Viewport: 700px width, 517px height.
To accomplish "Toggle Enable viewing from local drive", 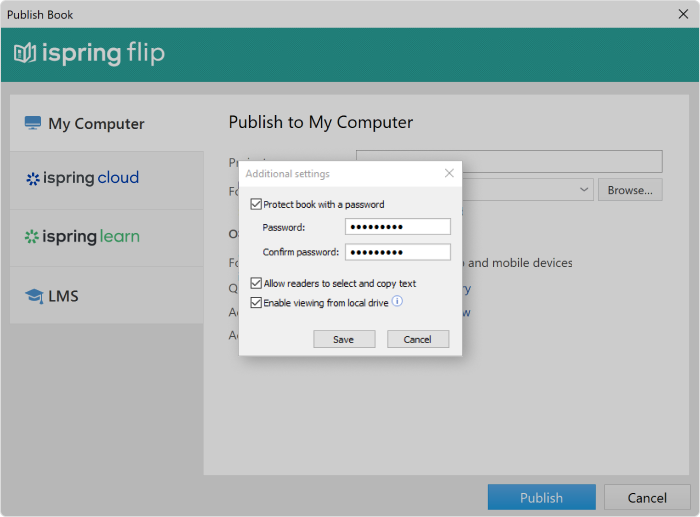I will [256, 303].
